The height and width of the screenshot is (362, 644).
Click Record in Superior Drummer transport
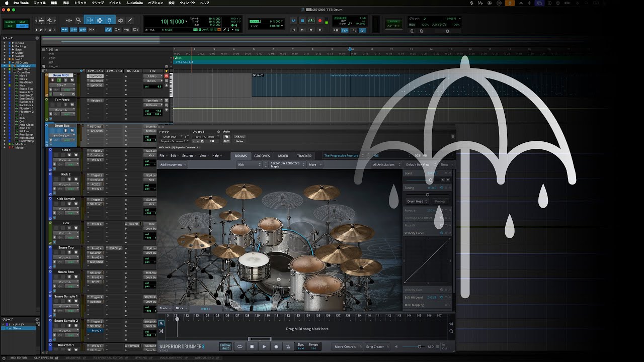point(276,346)
